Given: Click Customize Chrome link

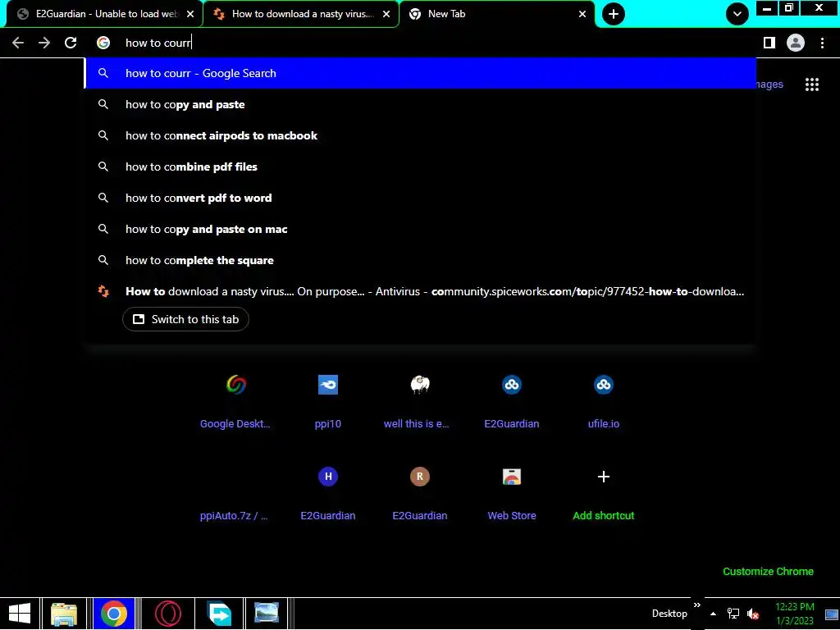Looking at the screenshot, I should coord(768,572).
